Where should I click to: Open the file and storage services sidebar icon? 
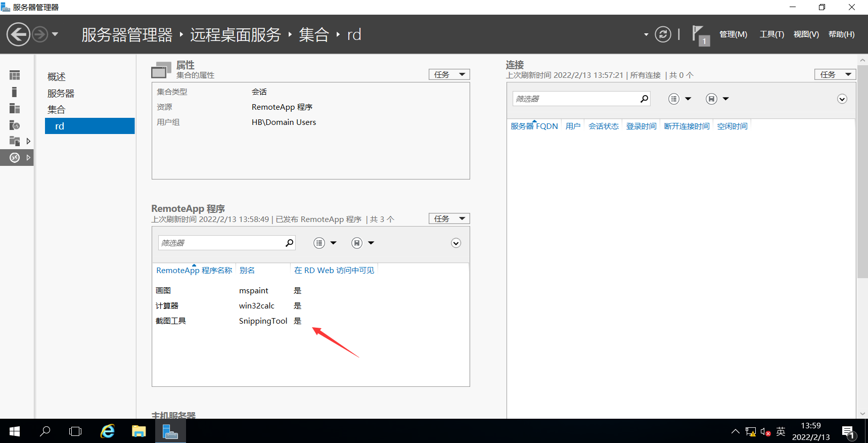[x=15, y=141]
